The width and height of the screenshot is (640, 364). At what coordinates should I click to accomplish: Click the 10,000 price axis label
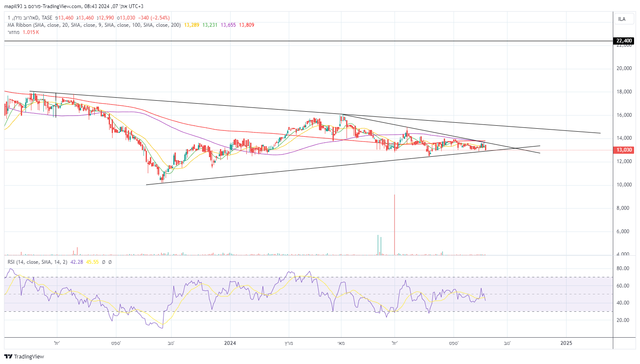pos(624,185)
